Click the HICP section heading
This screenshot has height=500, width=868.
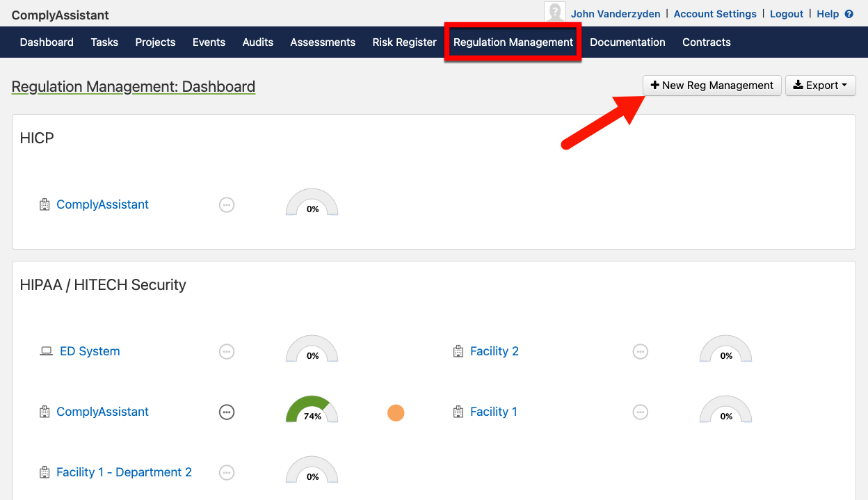37,138
